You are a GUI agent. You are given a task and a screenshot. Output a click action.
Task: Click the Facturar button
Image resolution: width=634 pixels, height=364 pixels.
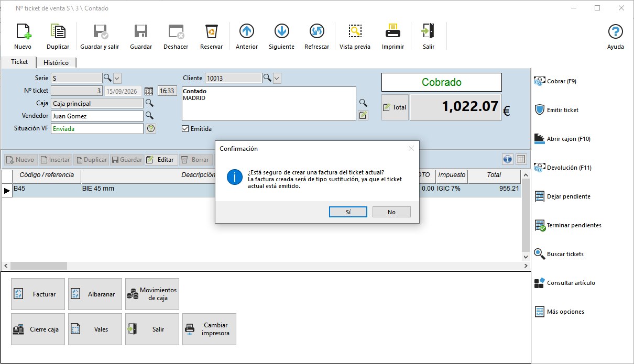coord(38,294)
